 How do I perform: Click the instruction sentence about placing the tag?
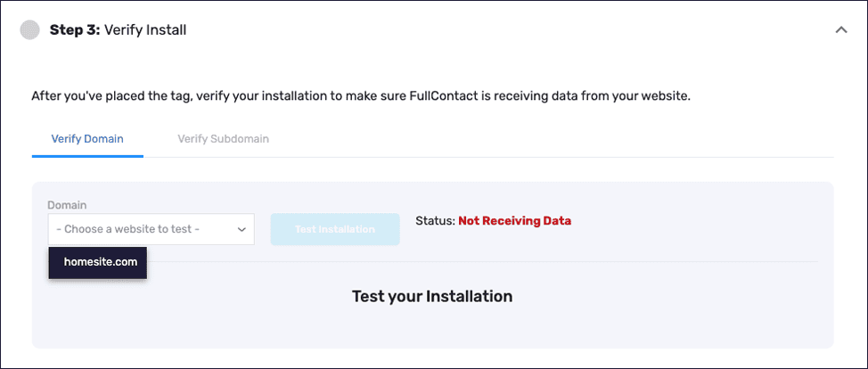point(361,96)
